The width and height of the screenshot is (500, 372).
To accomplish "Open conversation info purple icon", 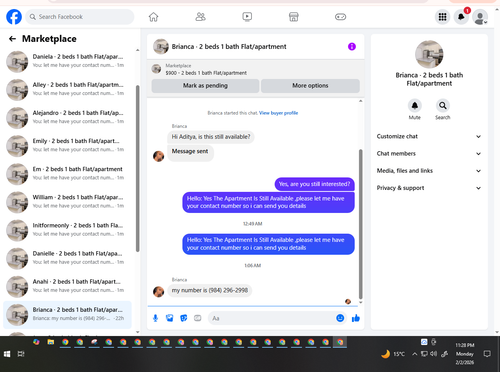I will click(x=352, y=47).
